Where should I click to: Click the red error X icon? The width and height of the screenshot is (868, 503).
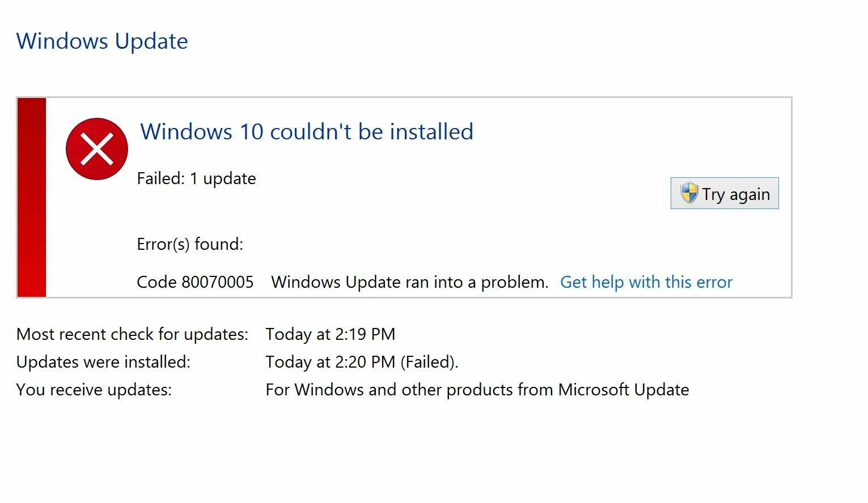pyautogui.click(x=97, y=149)
